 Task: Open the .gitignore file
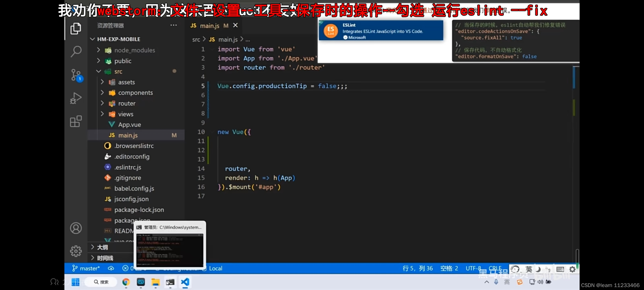[128, 178]
